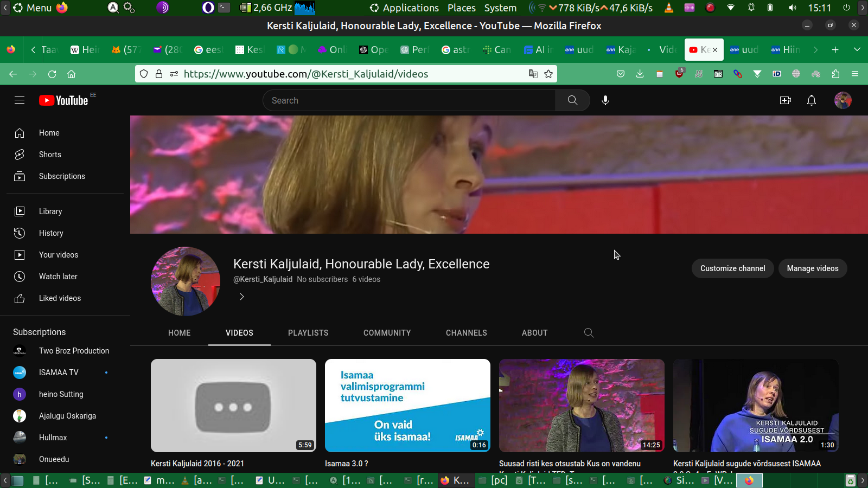868x488 pixels.
Task: Open the Isamaa 3.0 video thumbnail
Action: 407,405
